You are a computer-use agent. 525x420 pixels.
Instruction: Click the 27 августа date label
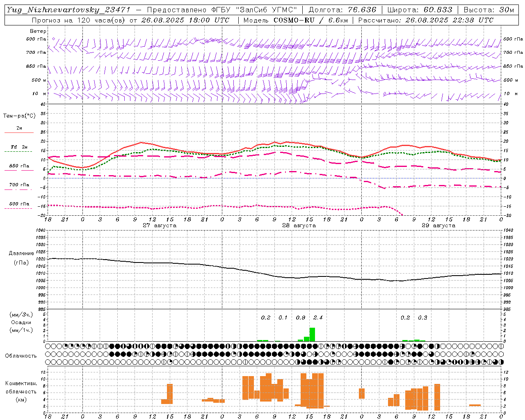pyautogui.click(x=160, y=226)
